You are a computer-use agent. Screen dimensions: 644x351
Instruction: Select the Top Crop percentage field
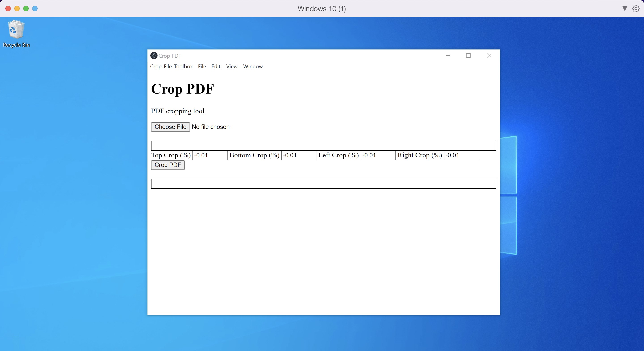click(209, 155)
